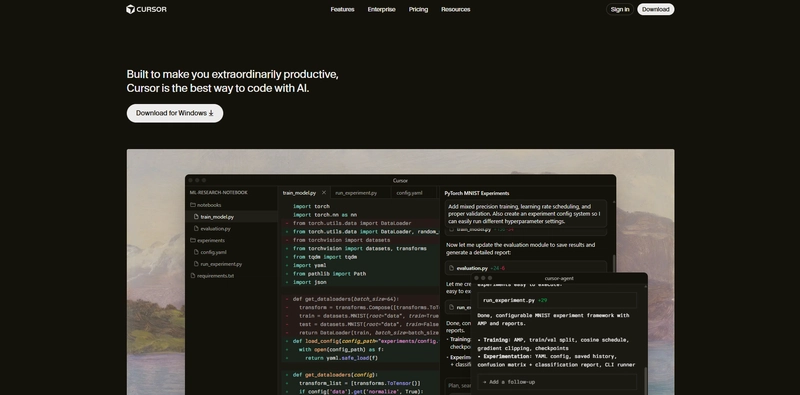Click Download for Windows button
The width and height of the screenshot is (800, 395).
175,113
